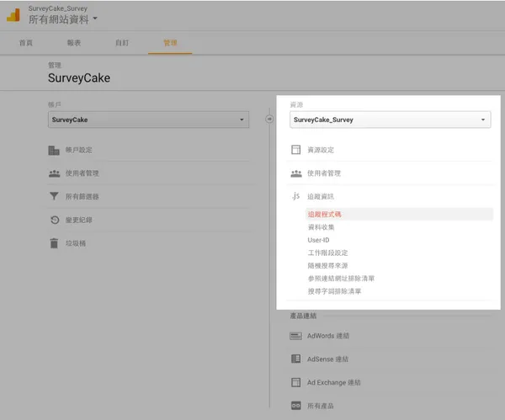
Task: Select 參照連結網址排除清單 referral exclusion list
Action: (341, 279)
